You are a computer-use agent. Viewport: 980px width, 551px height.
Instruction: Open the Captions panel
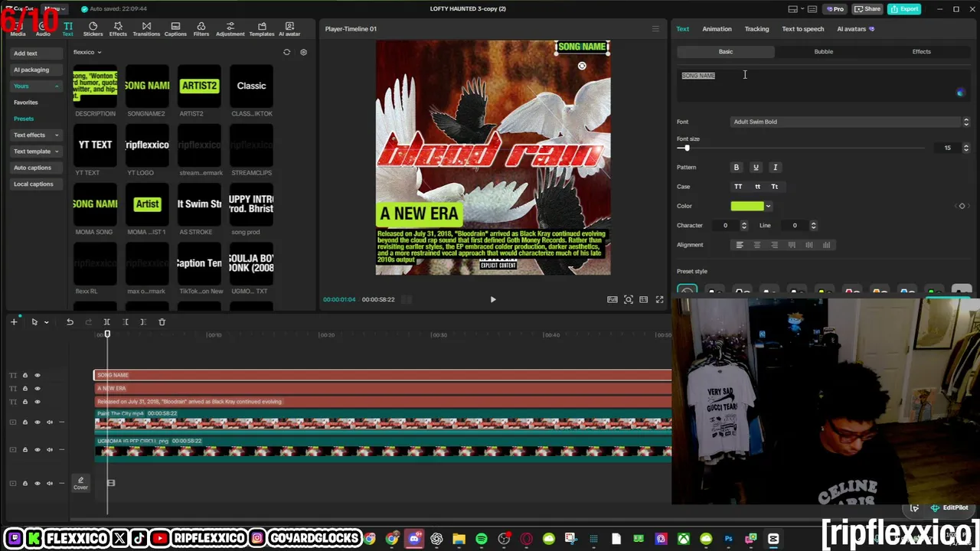coord(175,29)
